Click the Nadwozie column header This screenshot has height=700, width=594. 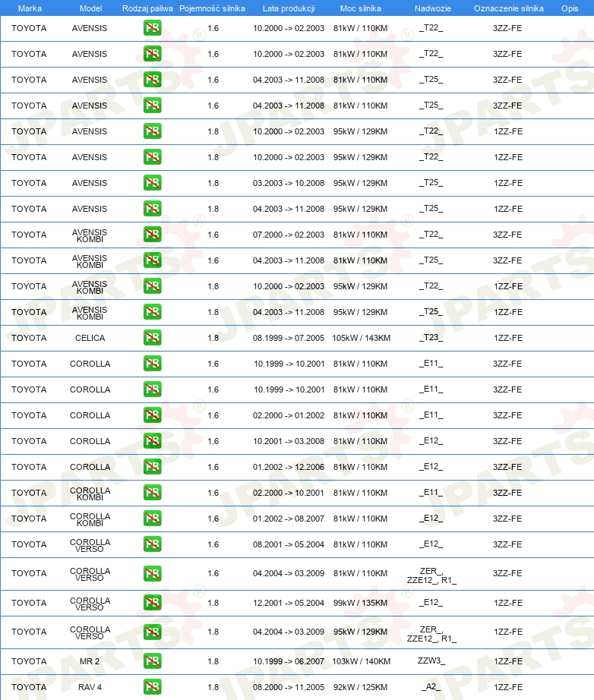click(x=433, y=8)
